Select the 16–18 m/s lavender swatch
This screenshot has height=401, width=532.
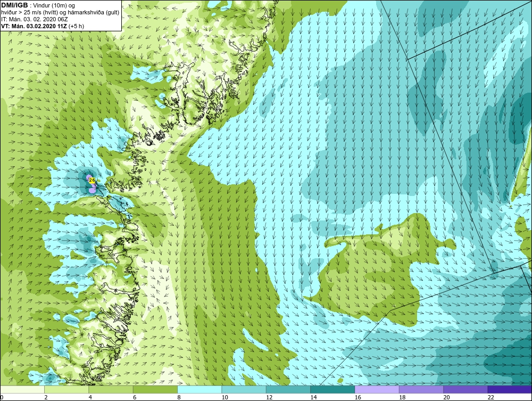click(377, 389)
